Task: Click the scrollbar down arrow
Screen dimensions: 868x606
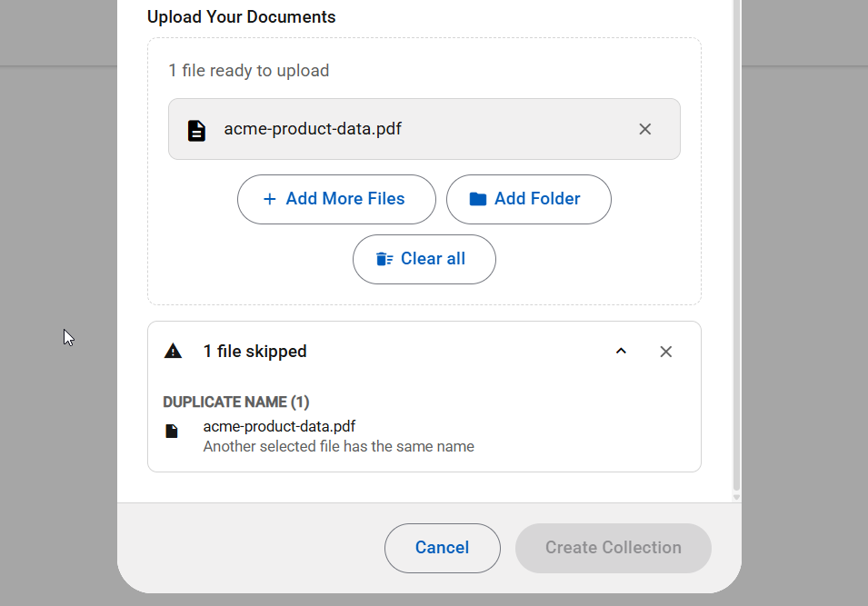Action: (736, 497)
